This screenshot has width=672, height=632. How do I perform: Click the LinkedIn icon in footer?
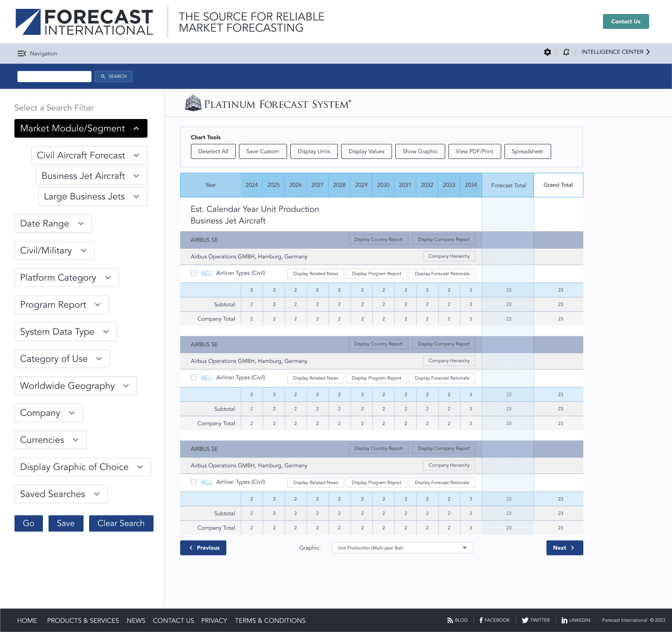[x=564, y=620]
